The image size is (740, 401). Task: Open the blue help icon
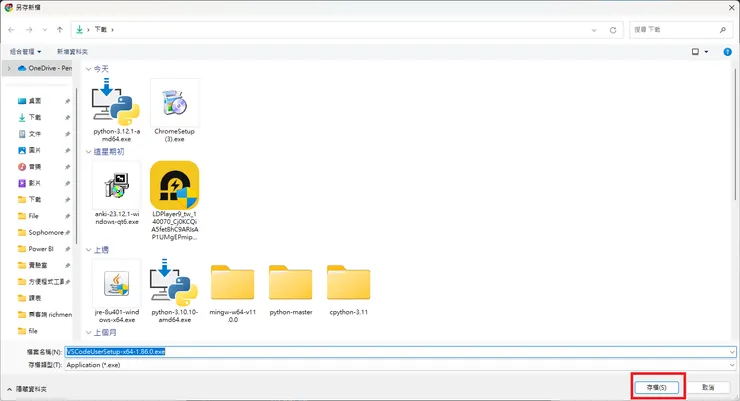tap(727, 52)
